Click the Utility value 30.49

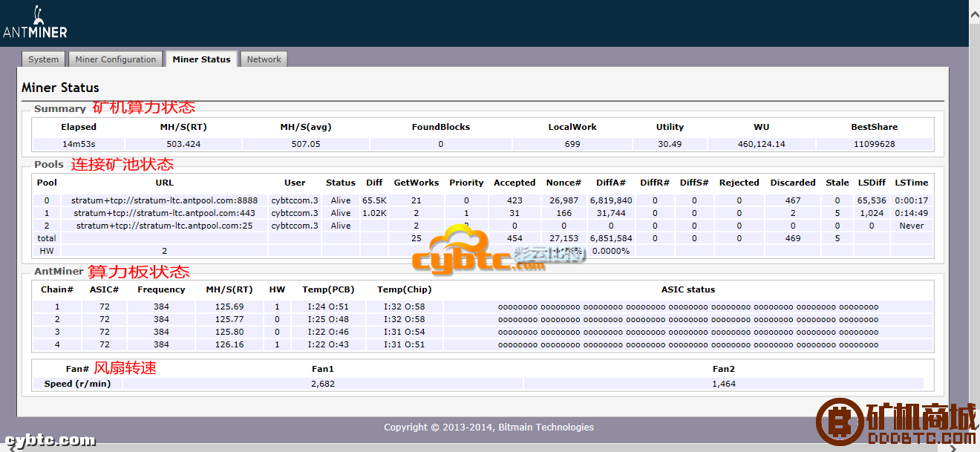pos(670,144)
